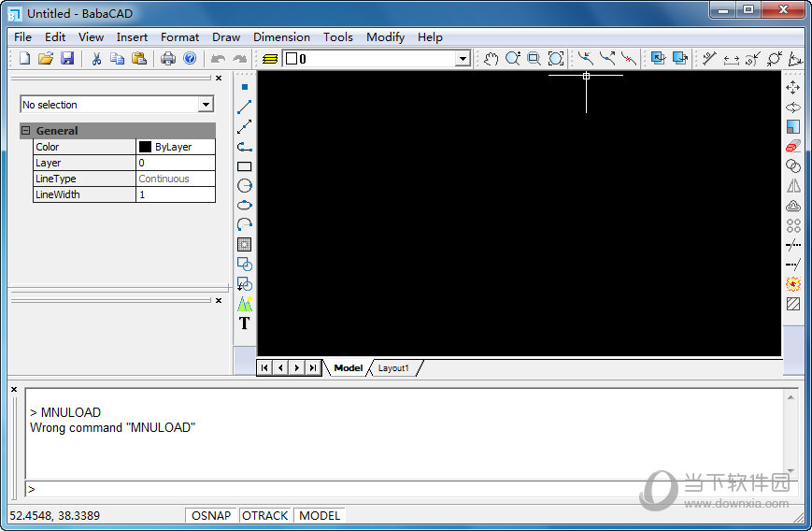Screen dimensions: 812x531
Task: Close the properties panel
Action: click(219, 79)
